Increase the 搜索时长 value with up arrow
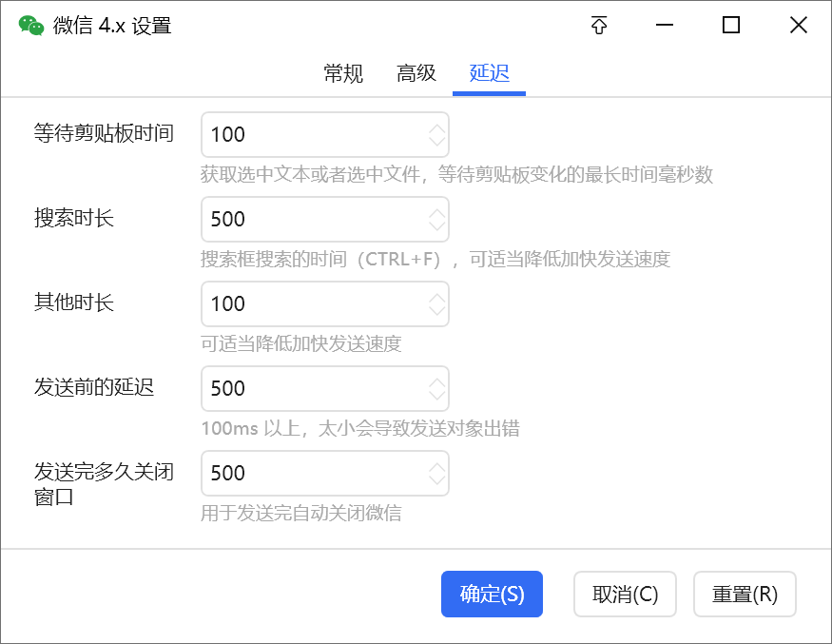832x644 pixels. pos(436,213)
